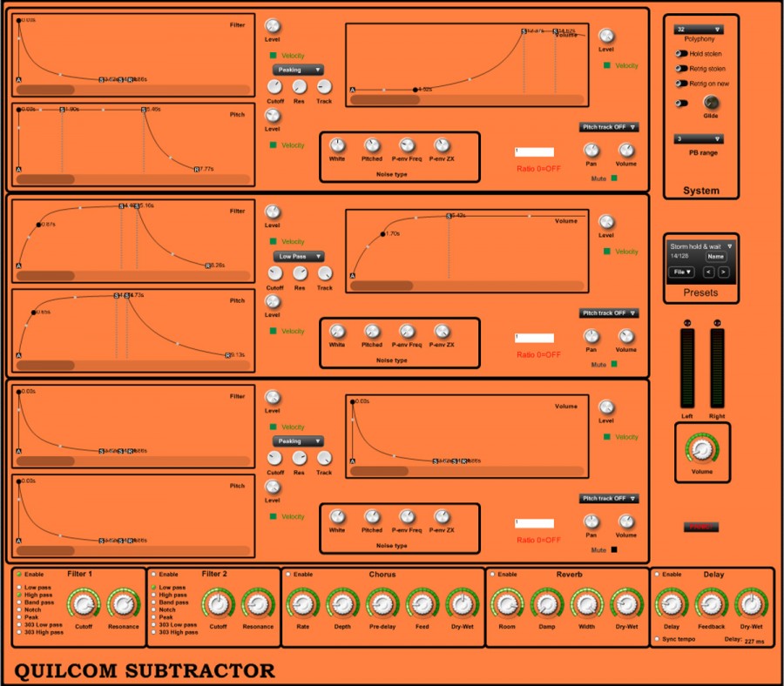The height and width of the screenshot is (686, 784).
Task: Click the Filter 1 Cutoff knob
Action: 84,603
